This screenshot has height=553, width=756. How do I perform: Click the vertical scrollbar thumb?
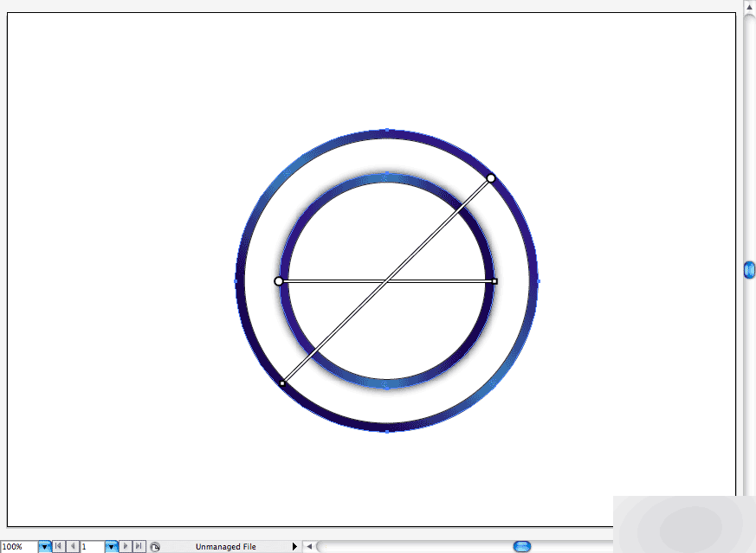pos(749,270)
